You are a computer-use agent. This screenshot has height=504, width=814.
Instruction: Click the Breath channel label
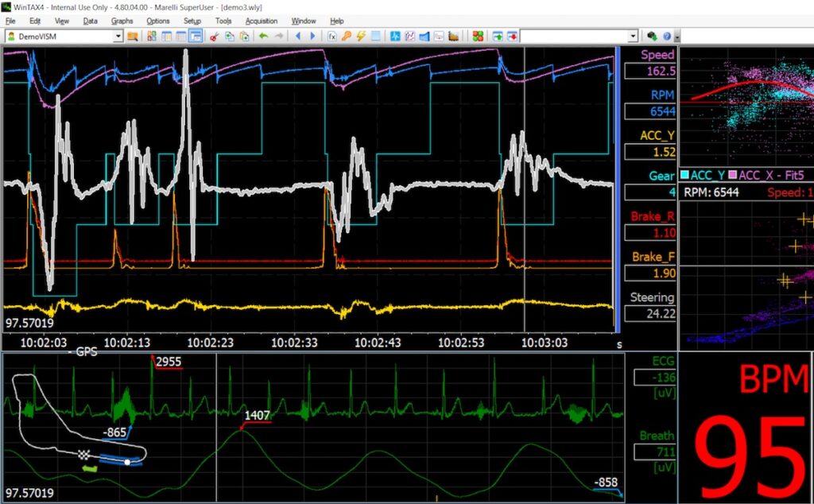pos(657,436)
